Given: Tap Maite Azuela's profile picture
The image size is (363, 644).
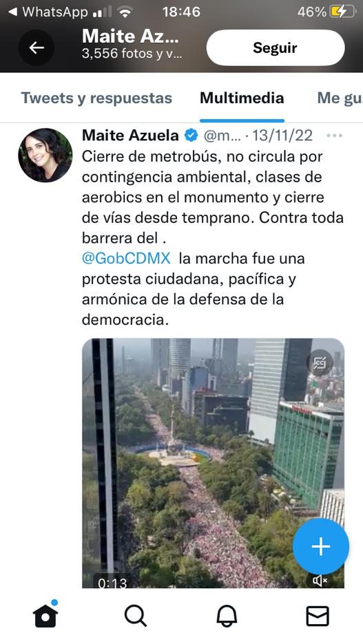Looking at the screenshot, I should pos(45,155).
